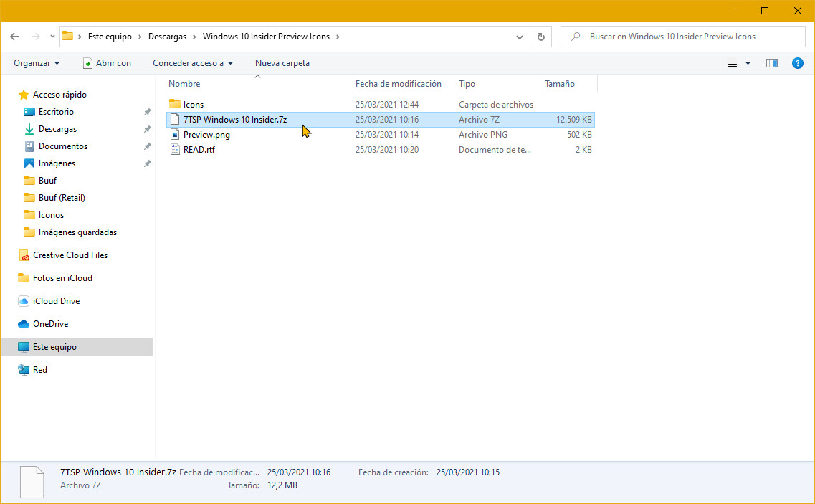The height and width of the screenshot is (504, 815).
Task: Click the pin icon beside Escritorio
Action: tap(148, 112)
